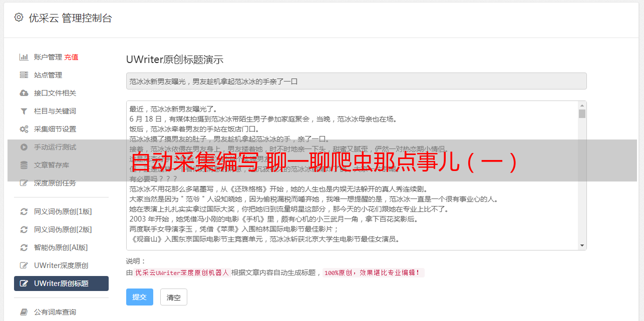Click the gears icon for 采集细节设置
This screenshot has height=321, width=644.
tap(24, 129)
